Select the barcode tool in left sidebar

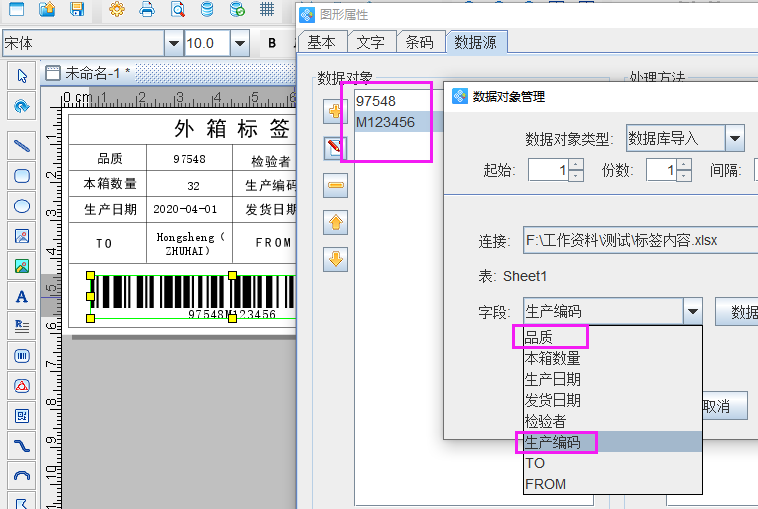(21, 355)
